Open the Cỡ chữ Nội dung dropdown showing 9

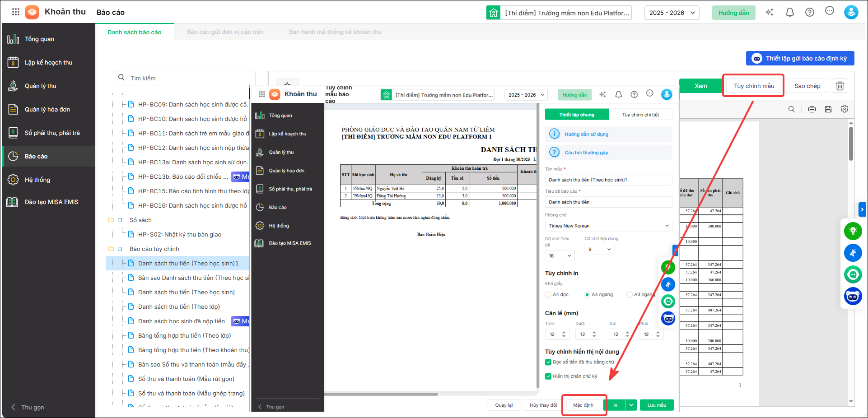599,249
